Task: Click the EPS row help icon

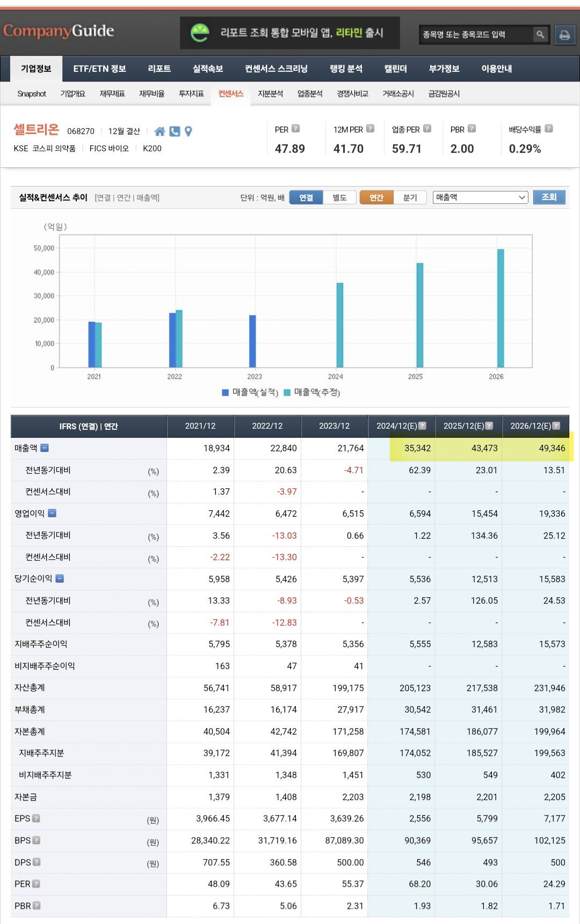Action: pos(36,819)
